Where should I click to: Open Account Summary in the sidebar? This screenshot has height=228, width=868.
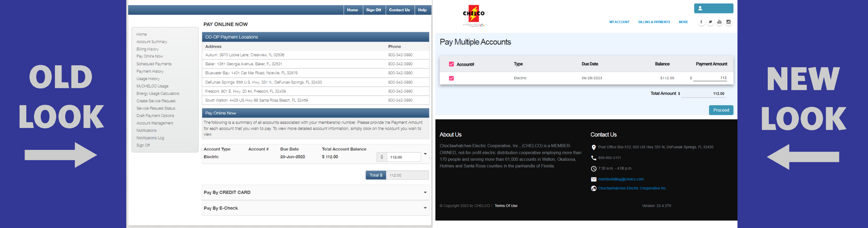pos(152,42)
